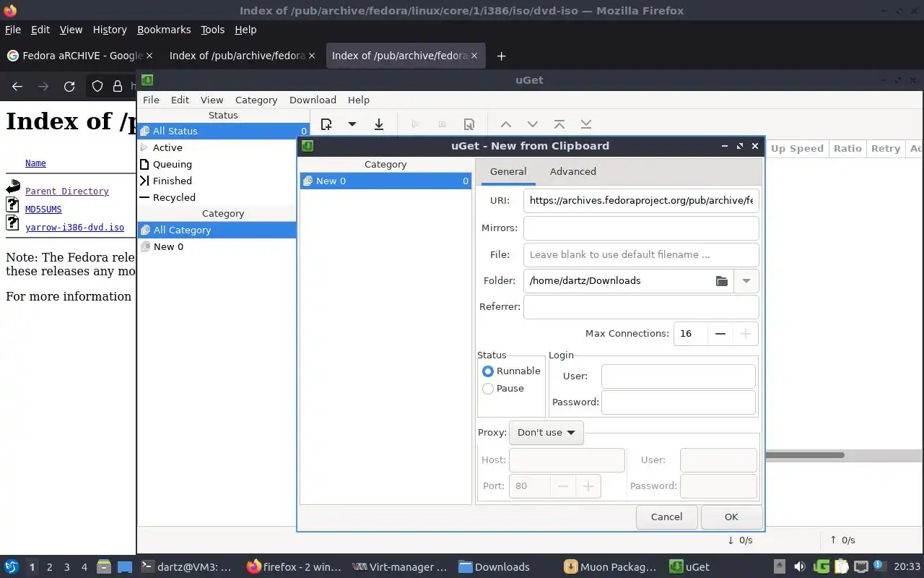
Task: Click the horizontal scrollbar in uGet download list
Action: coord(804,455)
